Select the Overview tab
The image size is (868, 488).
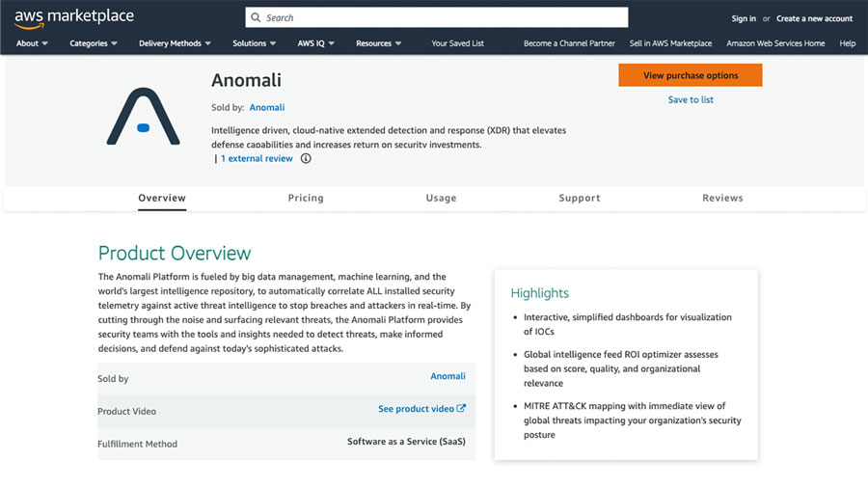[162, 198]
